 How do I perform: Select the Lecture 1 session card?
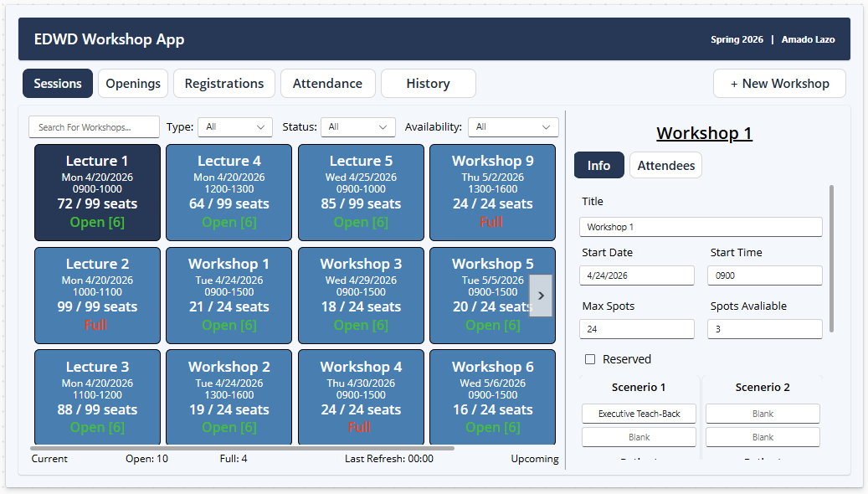tap(97, 193)
